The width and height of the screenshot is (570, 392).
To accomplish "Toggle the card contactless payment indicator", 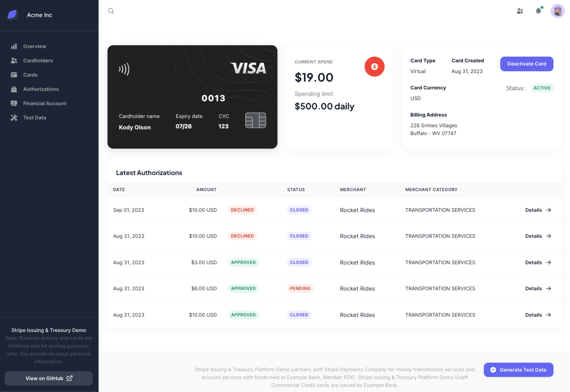I will 125,69.
